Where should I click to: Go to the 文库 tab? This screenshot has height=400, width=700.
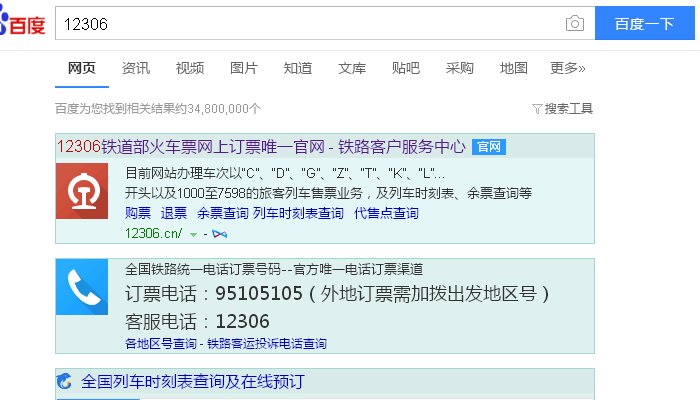tap(352, 68)
